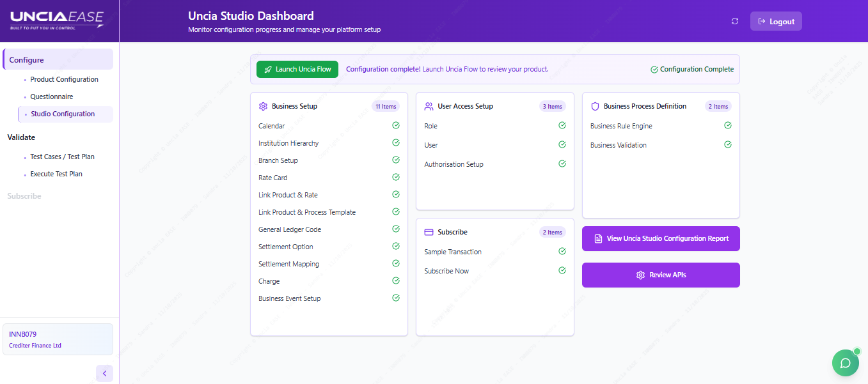
Task: Open Product Configuration in sidebar
Action: [x=64, y=79]
